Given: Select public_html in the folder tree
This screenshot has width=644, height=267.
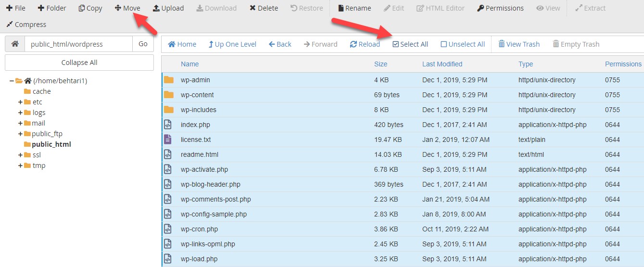Looking at the screenshot, I should pyautogui.click(x=51, y=144).
